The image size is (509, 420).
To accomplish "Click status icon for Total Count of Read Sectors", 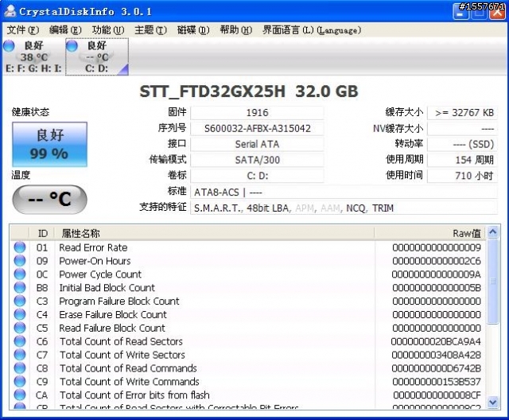I will [x=20, y=340].
